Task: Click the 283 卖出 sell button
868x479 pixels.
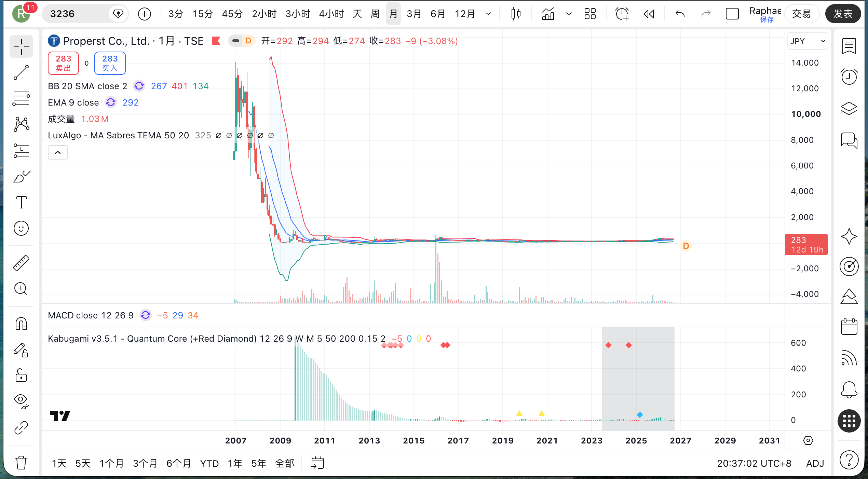Action: click(63, 63)
